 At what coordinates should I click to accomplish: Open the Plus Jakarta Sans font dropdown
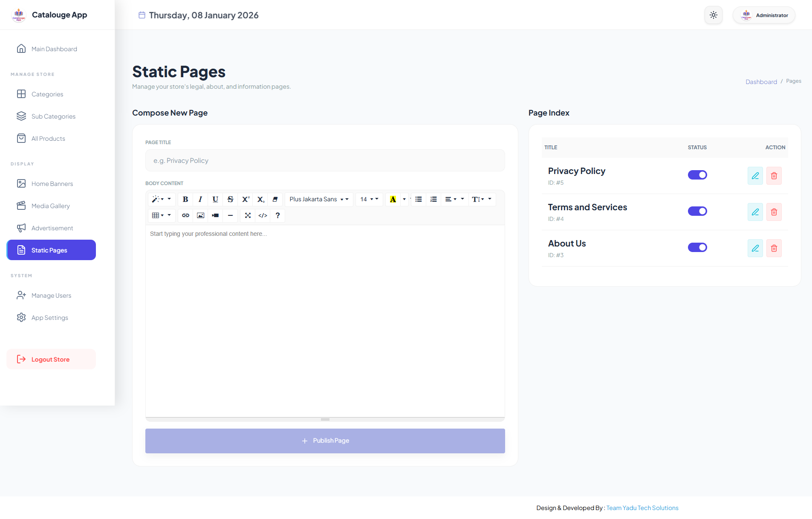[x=319, y=199]
